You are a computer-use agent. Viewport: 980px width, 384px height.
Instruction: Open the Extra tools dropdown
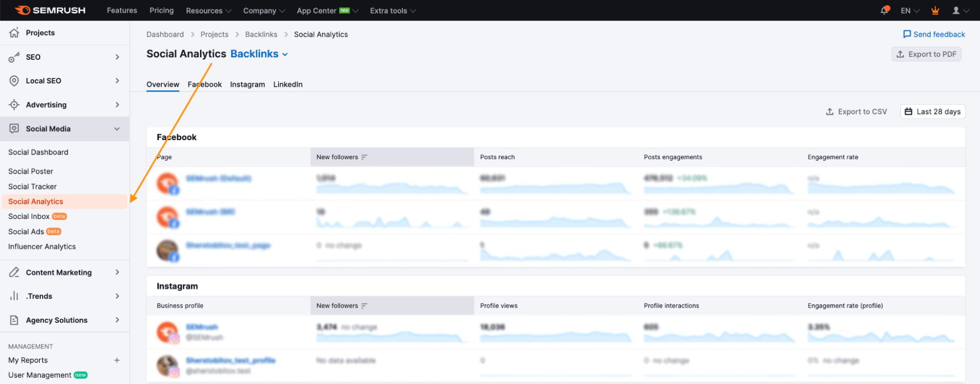[393, 11]
